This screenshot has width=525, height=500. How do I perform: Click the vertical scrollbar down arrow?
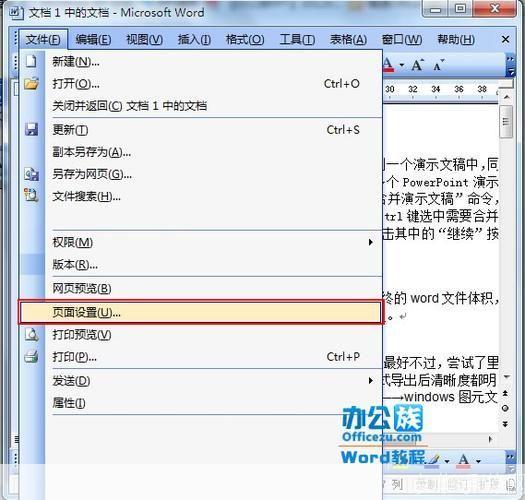(507, 377)
